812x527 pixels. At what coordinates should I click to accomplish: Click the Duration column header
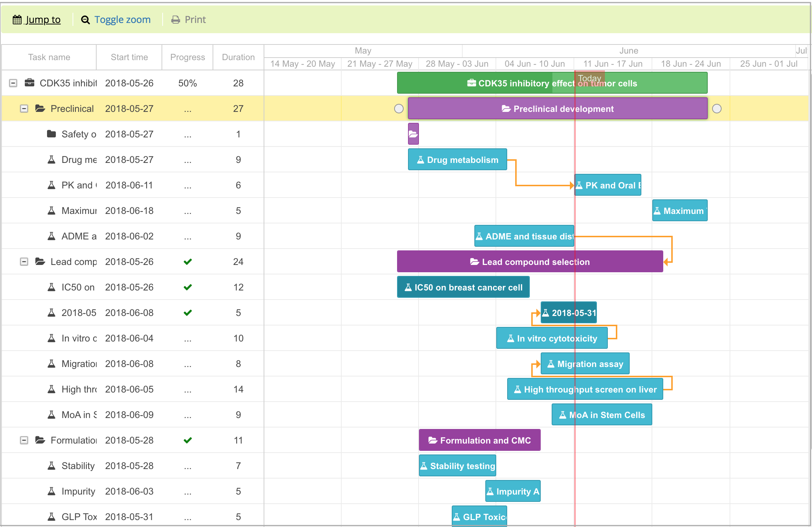pos(238,57)
